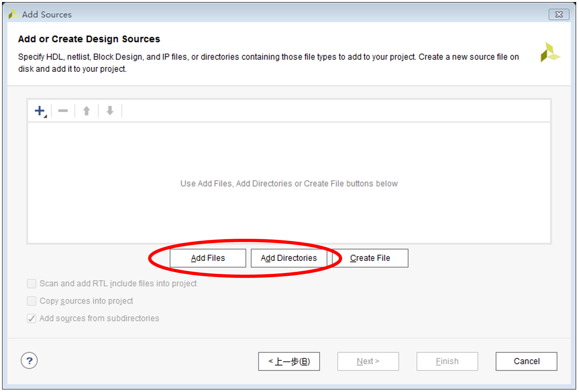Click the move up arrow icon

86,111
